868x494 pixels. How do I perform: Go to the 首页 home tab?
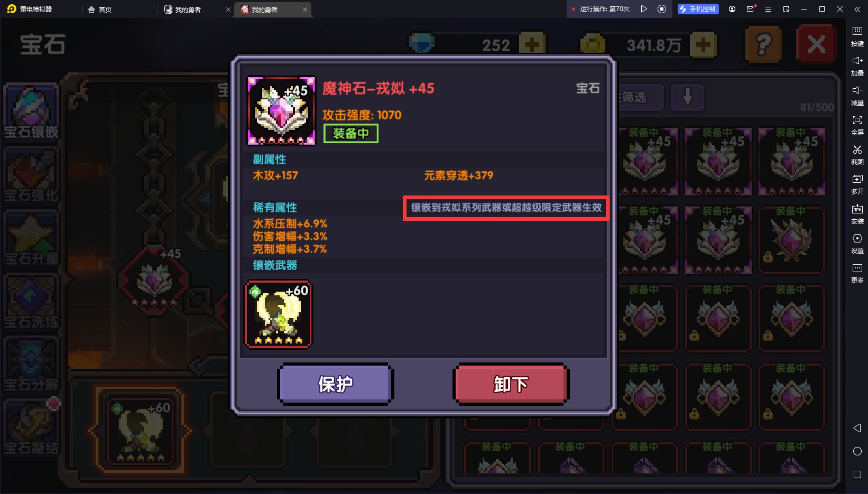coord(99,10)
